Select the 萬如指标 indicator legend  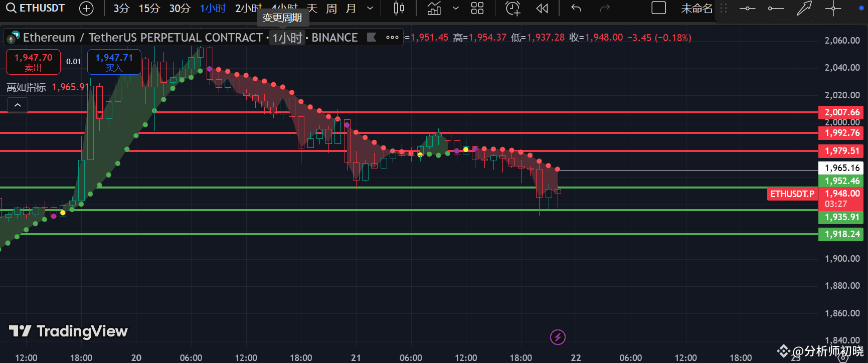pyautogui.click(x=26, y=87)
